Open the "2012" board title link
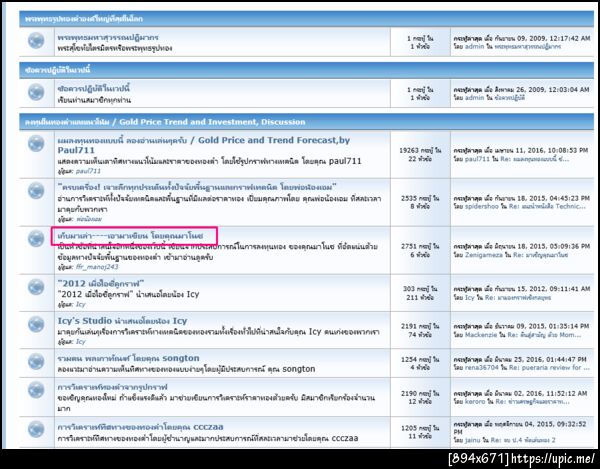Viewport: 600px width, 469px height. point(101,283)
